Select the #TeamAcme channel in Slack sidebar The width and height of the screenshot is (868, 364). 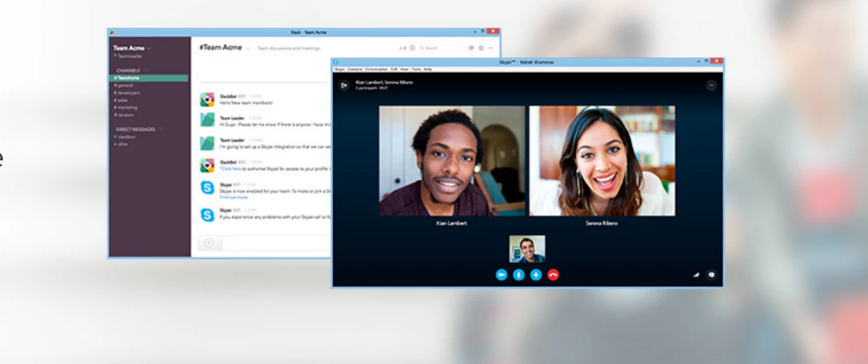click(x=149, y=78)
